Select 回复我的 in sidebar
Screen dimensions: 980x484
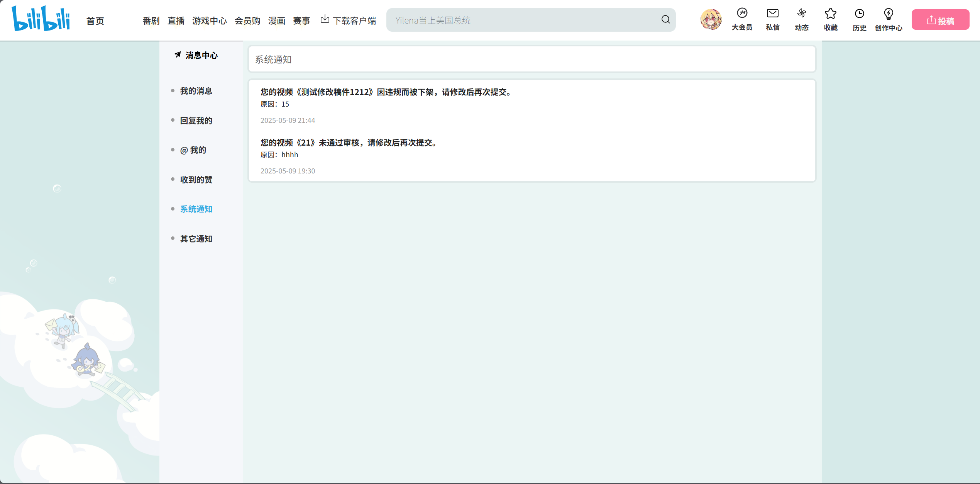pos(196,121)
